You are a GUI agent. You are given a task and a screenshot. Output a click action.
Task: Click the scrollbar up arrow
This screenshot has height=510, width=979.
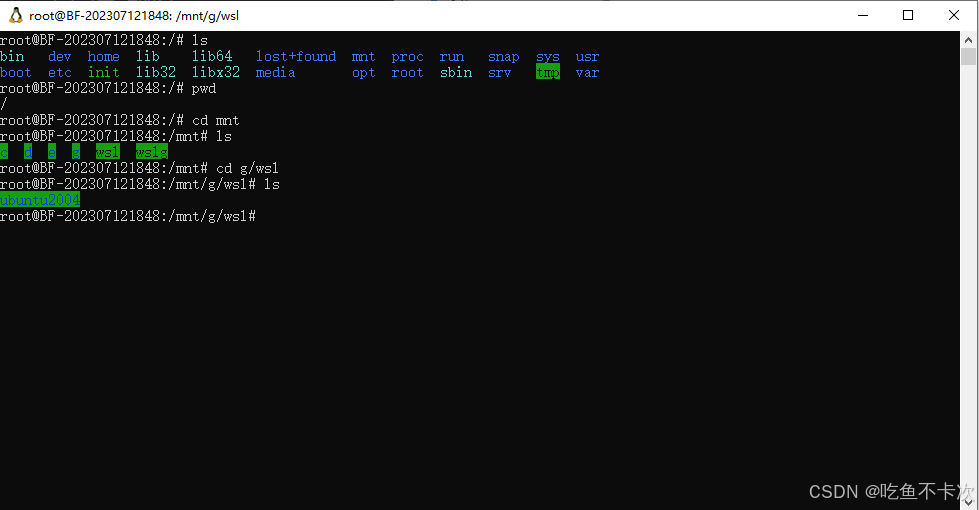[x=968, y=39]
